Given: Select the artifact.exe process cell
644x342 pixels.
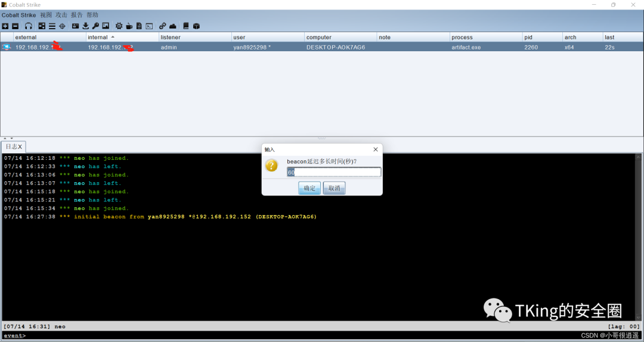Looking at the screenshot, I should point(487,47).
